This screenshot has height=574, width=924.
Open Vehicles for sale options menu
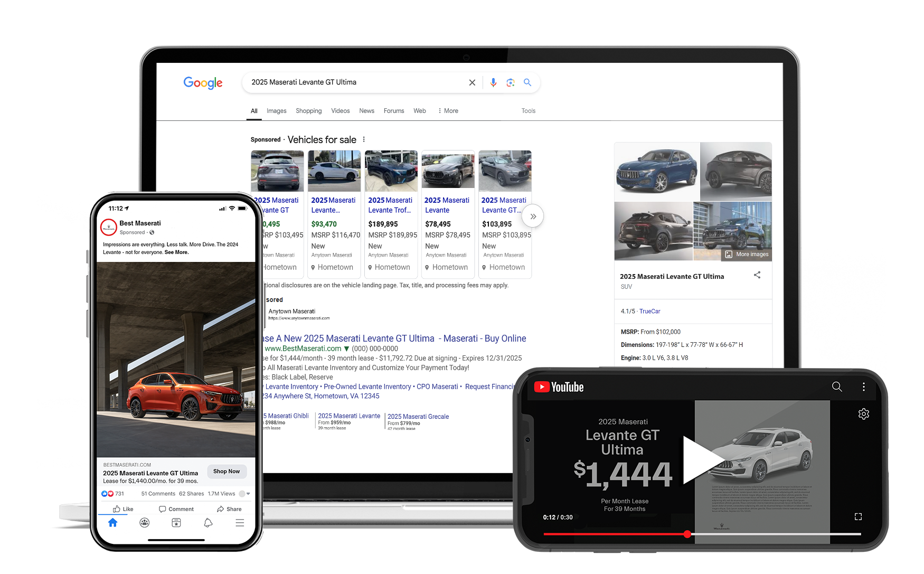click(x=364, y=139)
